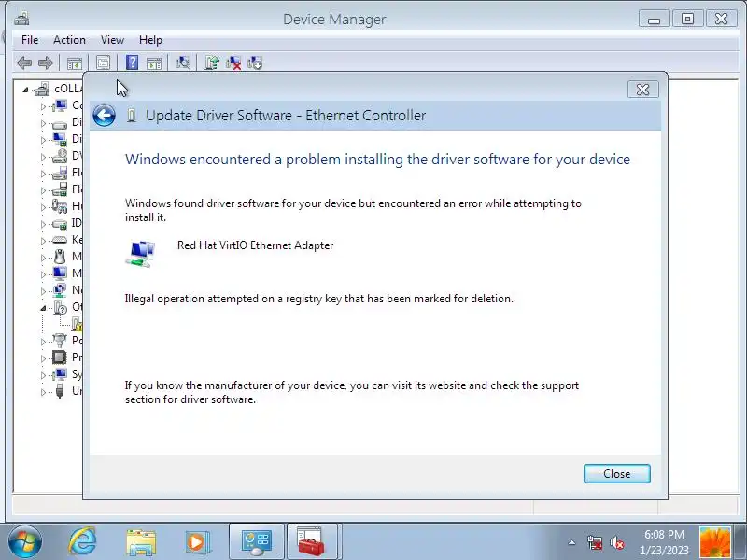Click the network status tray icon
Viewport: 747px width, 560px height.
pos(595,542)
